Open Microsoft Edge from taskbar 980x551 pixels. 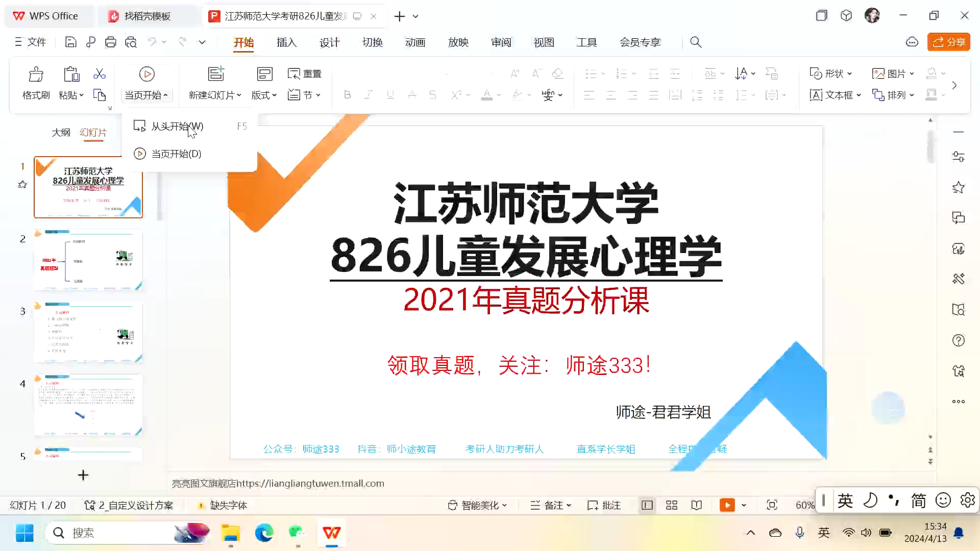(264, 533)
